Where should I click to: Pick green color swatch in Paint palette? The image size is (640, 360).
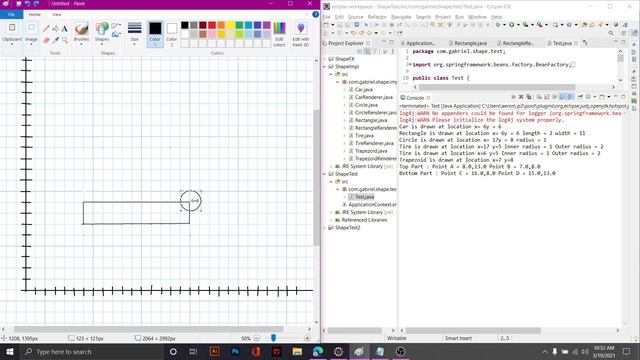pos(239,25)
